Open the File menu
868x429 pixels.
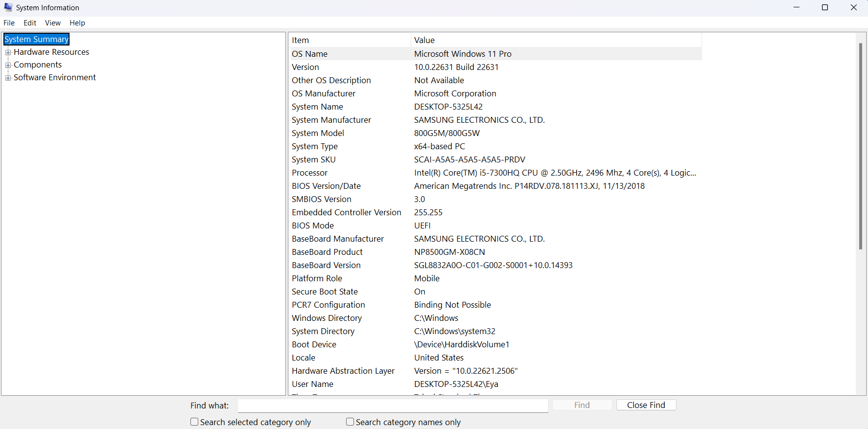click(9, 23)
